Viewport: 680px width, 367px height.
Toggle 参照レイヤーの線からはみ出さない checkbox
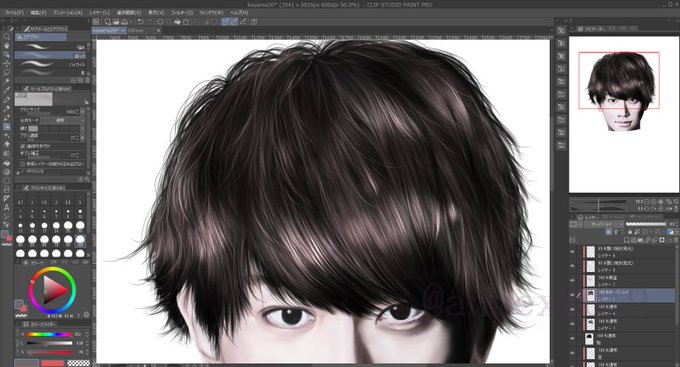pos(23,164)
